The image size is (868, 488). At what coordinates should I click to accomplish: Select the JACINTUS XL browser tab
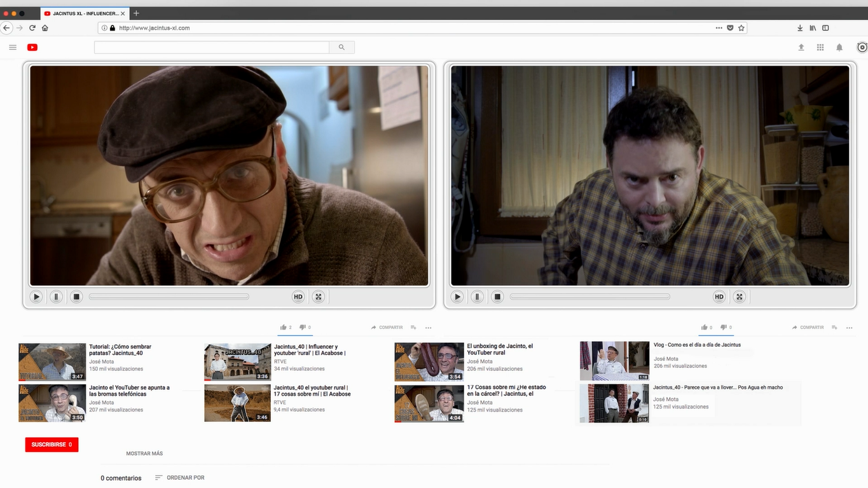pyautogui.click(x=81, y=13)
